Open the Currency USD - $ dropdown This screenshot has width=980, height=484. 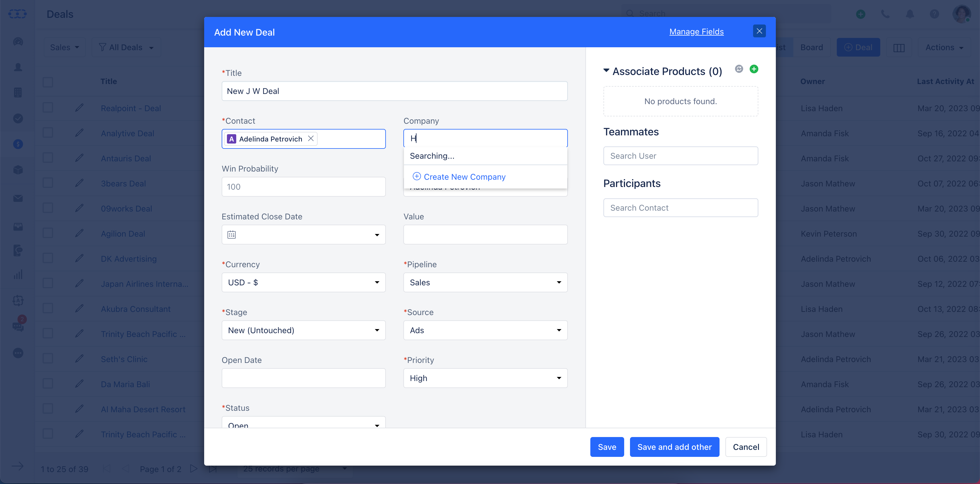[x=304, y=282]
